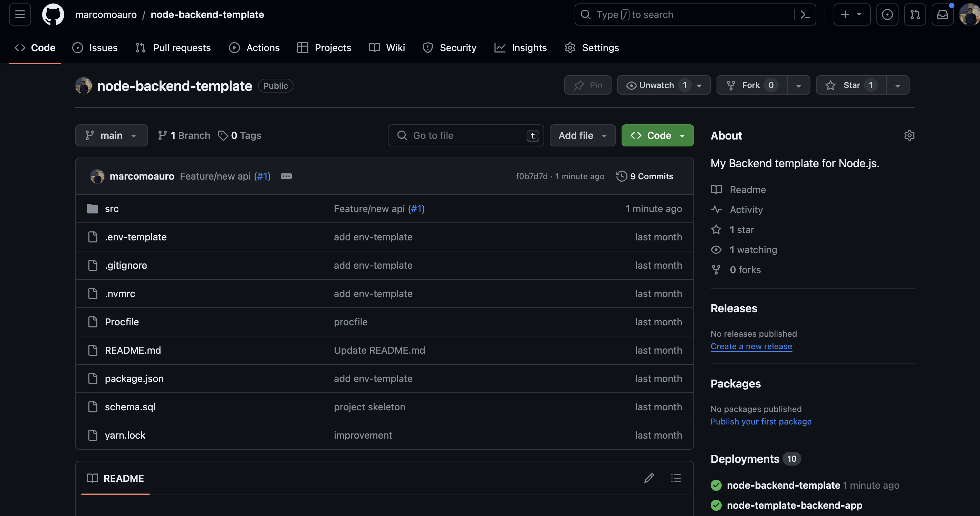This screenshot has width=980, height=516.
Task: Open the Copilot icon in the top bar
Action: (887, 15)
